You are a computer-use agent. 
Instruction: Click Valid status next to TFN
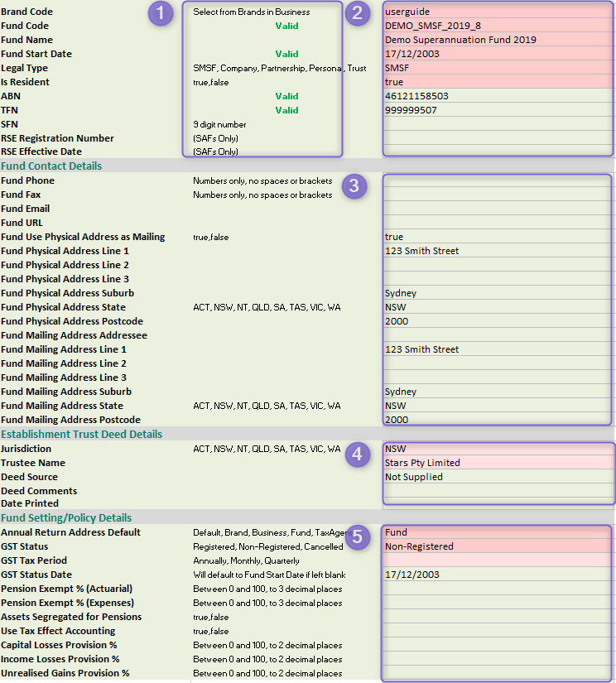tap(286, 110)
